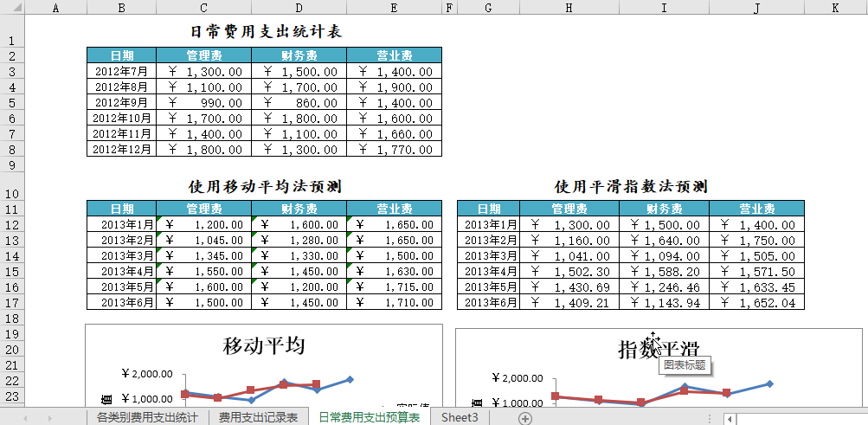Click the 移动平均 chart title

point(264,346)
